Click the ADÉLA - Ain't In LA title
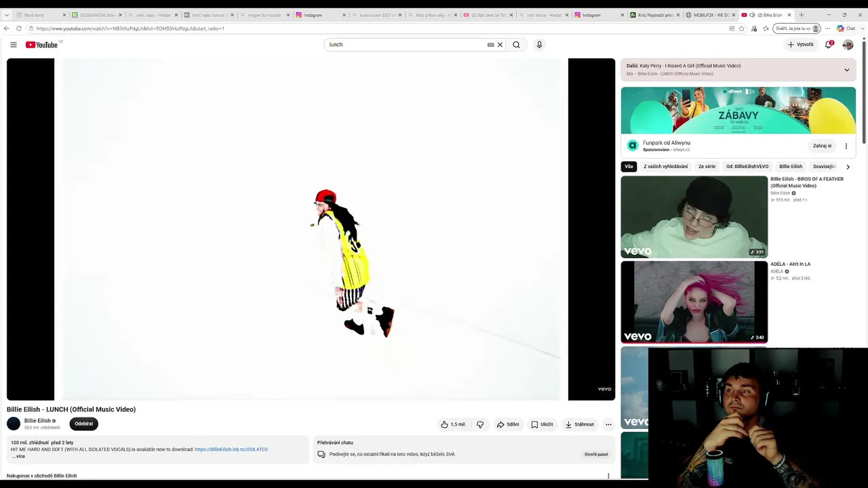This screenshot has height=488, width=868. tap(791, 264)
